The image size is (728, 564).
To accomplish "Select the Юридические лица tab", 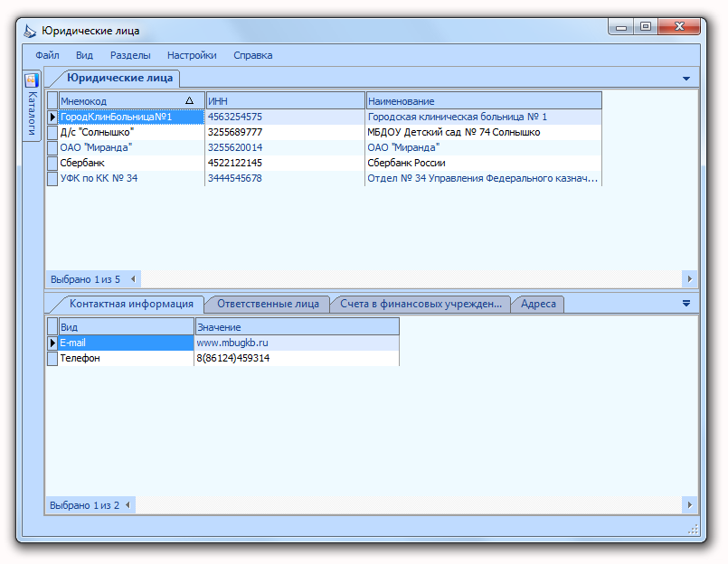I will tap(119, 78).
